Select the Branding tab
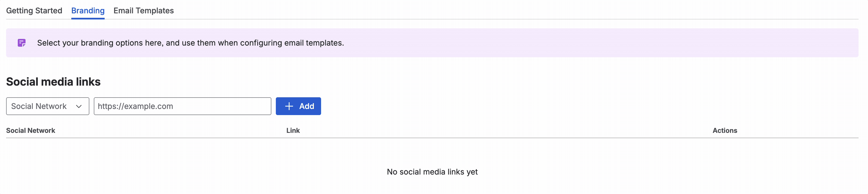The width and height of the screenshot is (868, 194). [x=88, y=11]
